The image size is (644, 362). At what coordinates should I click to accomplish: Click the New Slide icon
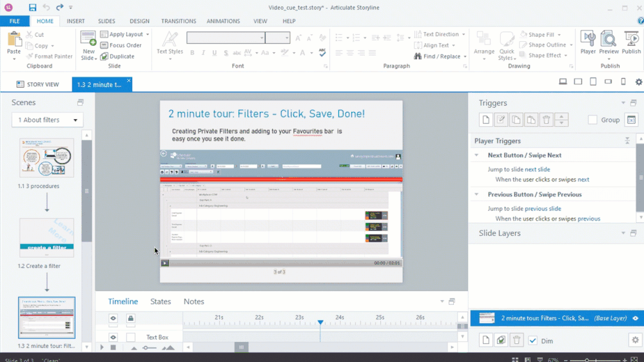88,39
